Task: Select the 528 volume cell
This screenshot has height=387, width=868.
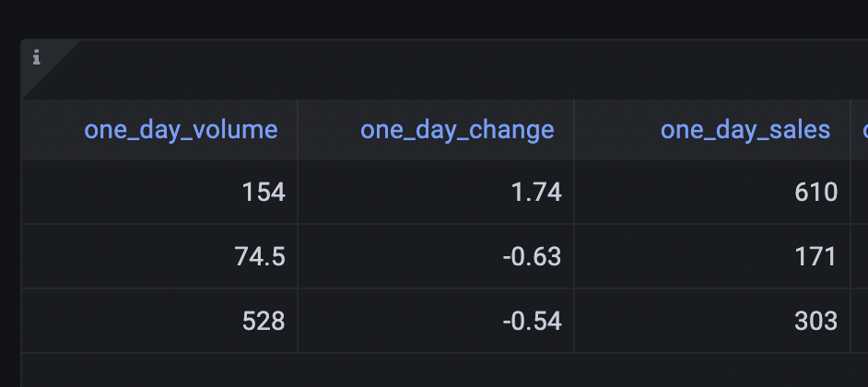Action: click(x=159, y=321)
